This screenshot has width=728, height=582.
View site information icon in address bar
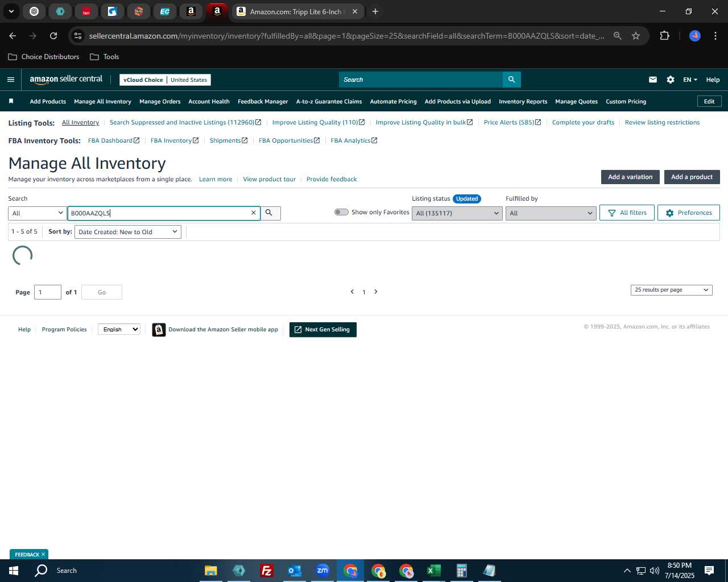point(78,36)
